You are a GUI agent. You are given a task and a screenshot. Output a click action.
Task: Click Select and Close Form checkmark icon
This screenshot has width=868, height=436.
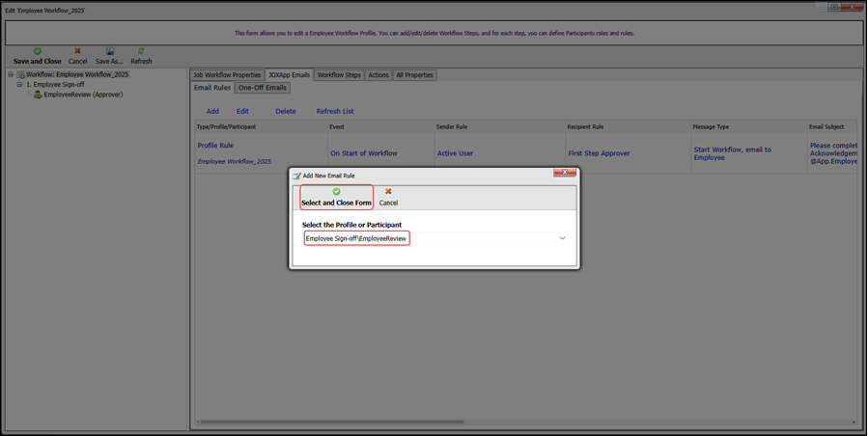coord(336,192)
